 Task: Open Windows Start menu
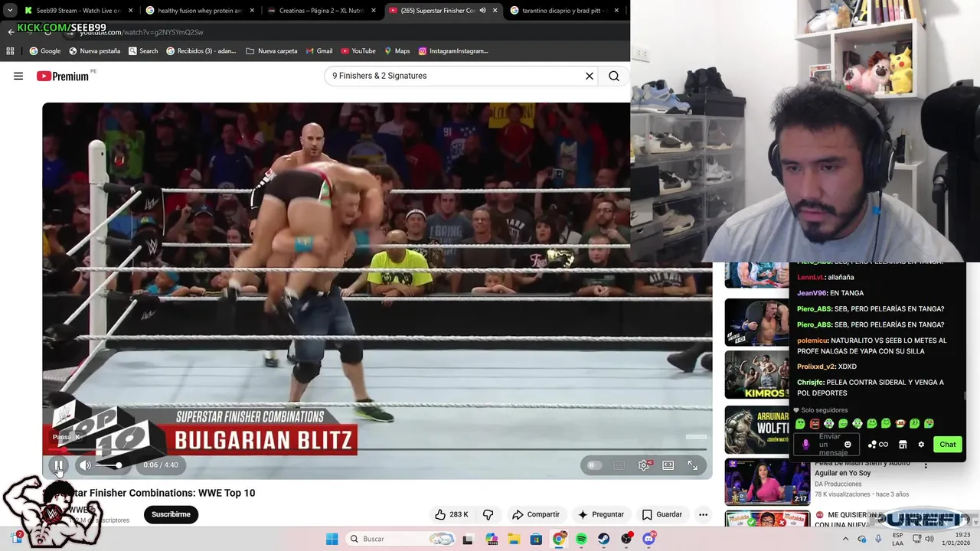click(x=332, y=539)
